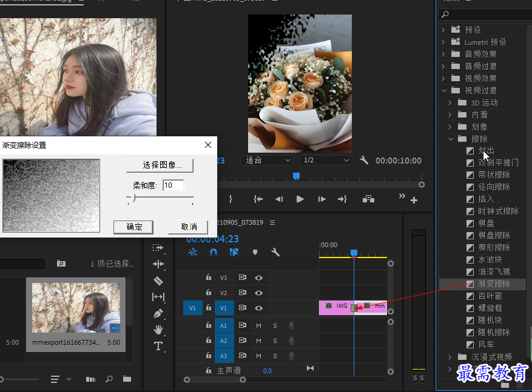Add a marker in timeline
Screen dimensions: 532x392
pos(255,252)
